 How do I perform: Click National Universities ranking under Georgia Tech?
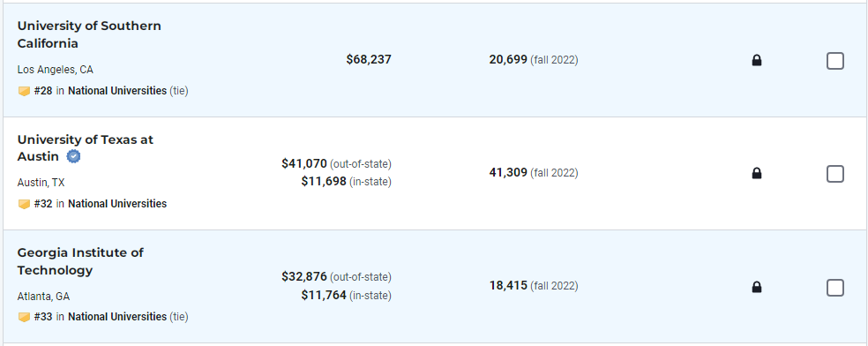click(117, 317)
